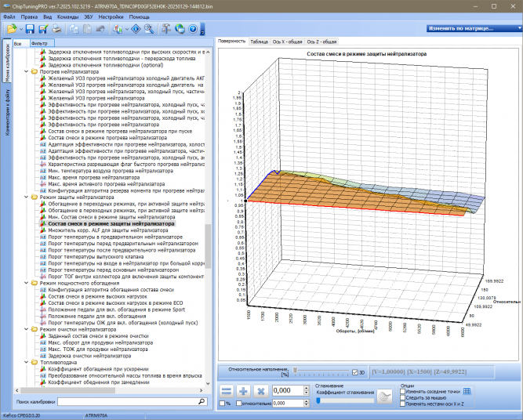Click the 'Относительное наполнение' slider handle
The width and height of the screenshot is (523, 420).
(295, 370)
